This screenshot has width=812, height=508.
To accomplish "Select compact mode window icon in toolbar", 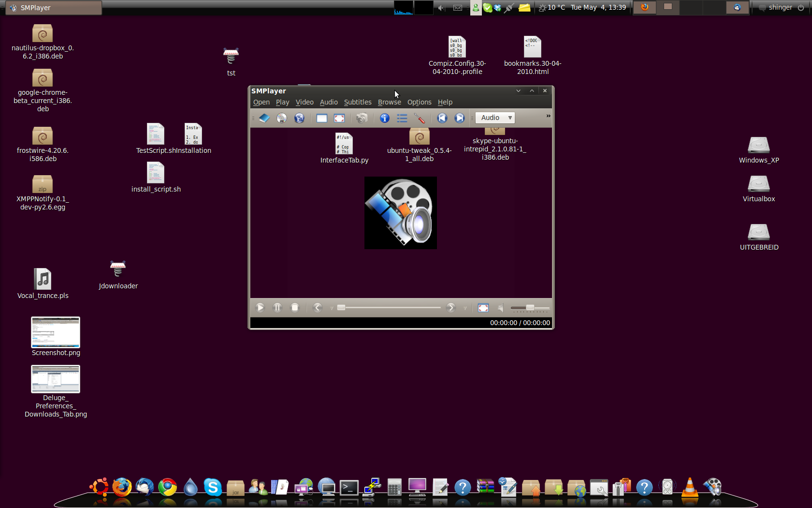I will click(x=322, y=118).
